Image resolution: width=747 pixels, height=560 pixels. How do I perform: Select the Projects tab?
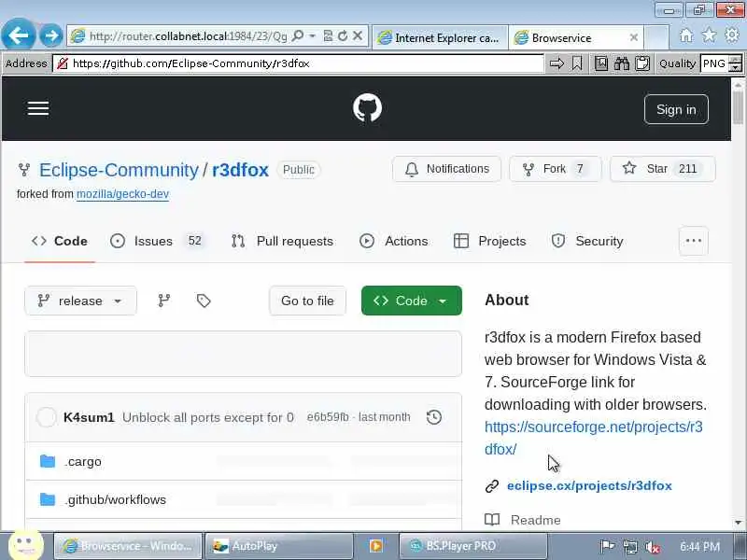489,241
